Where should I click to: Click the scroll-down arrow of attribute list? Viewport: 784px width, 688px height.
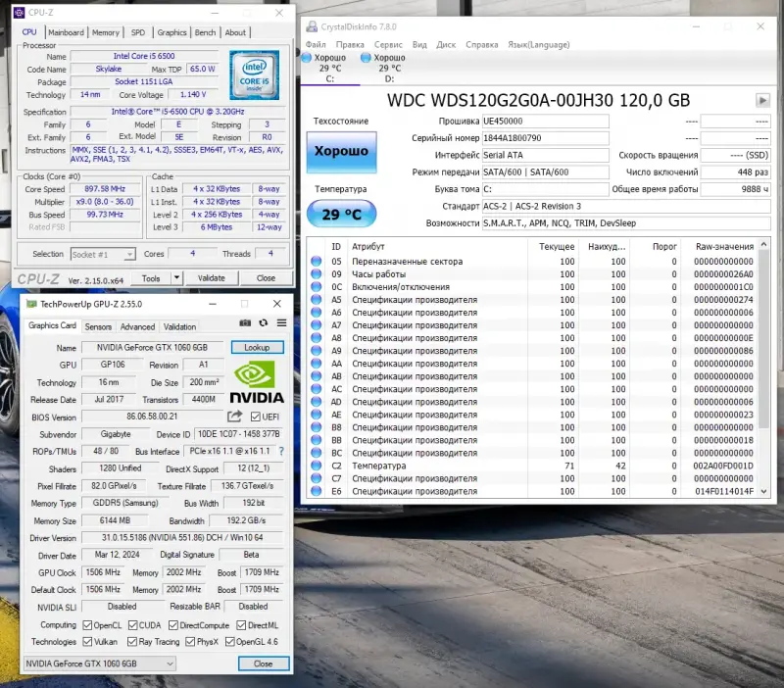(x=763, y=492)
